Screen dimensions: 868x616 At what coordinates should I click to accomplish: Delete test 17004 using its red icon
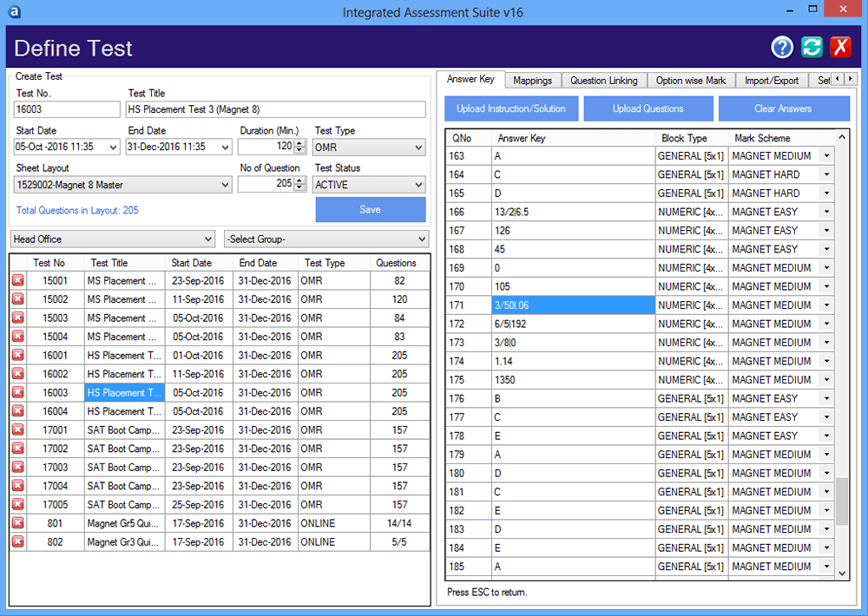point(18,486)
